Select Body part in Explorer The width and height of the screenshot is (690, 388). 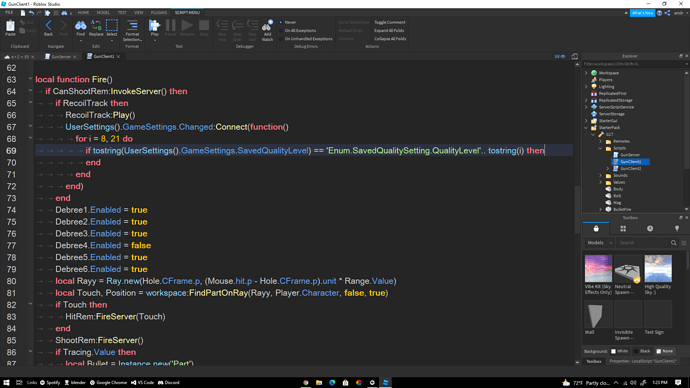(x=618, y=189)
